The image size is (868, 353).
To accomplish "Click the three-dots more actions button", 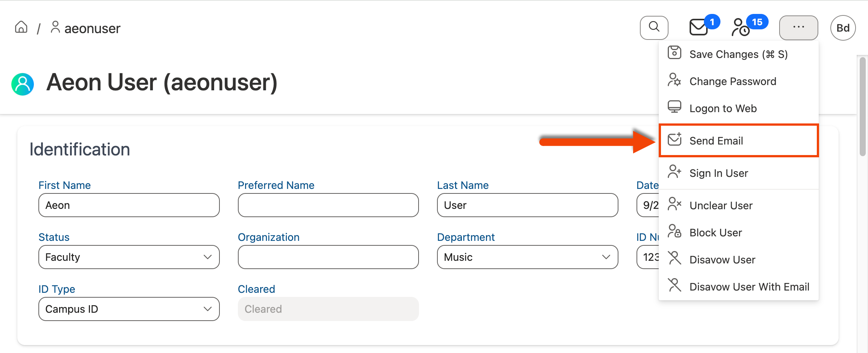I will 798,27.
